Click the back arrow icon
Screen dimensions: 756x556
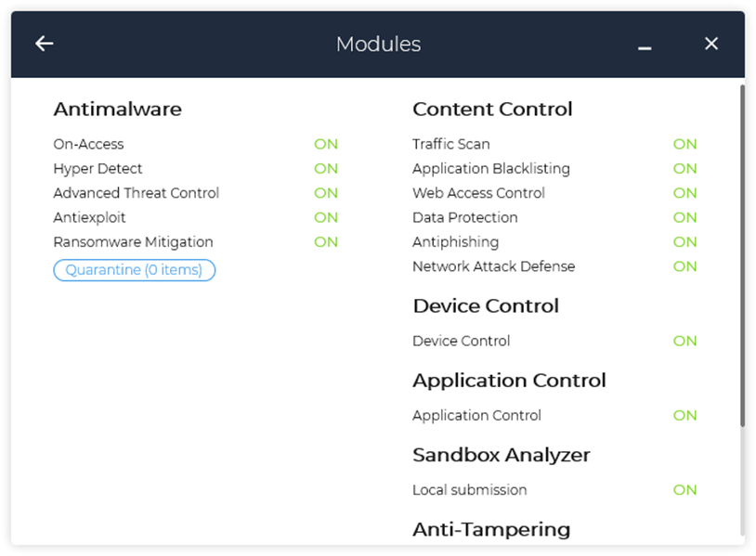[45, 44]
